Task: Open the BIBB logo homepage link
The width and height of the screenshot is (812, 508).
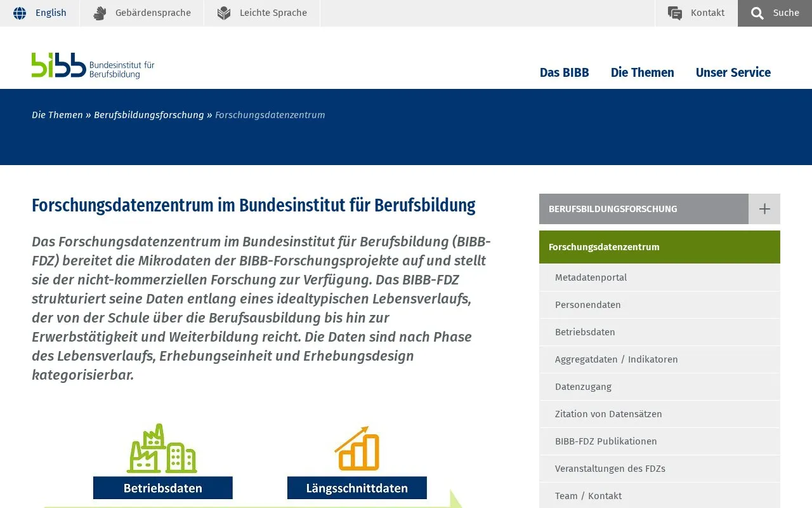Action: 93,65
